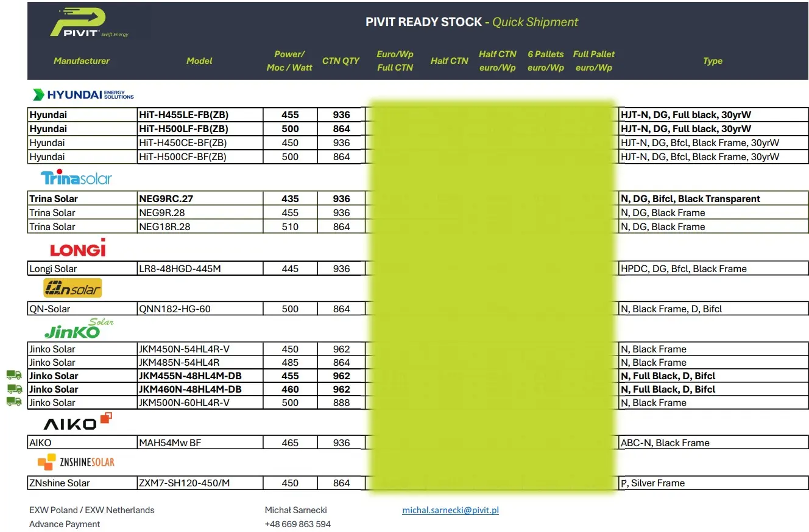Click truck icon beside JKM460N-48HL4M-DB row
Screen dimensions: 809x532
tap(14, 388)
